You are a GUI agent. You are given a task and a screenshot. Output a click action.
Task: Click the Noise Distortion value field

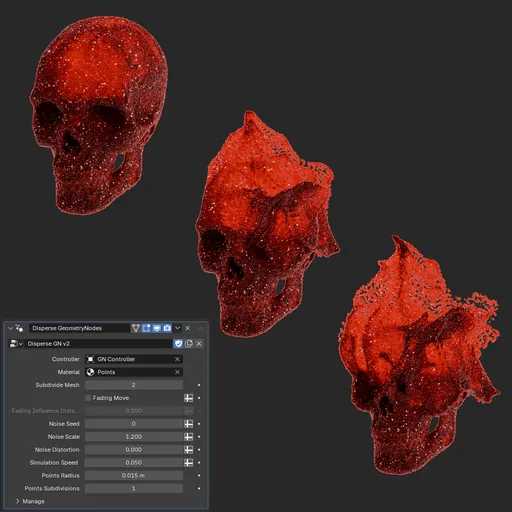pos(134,450)
